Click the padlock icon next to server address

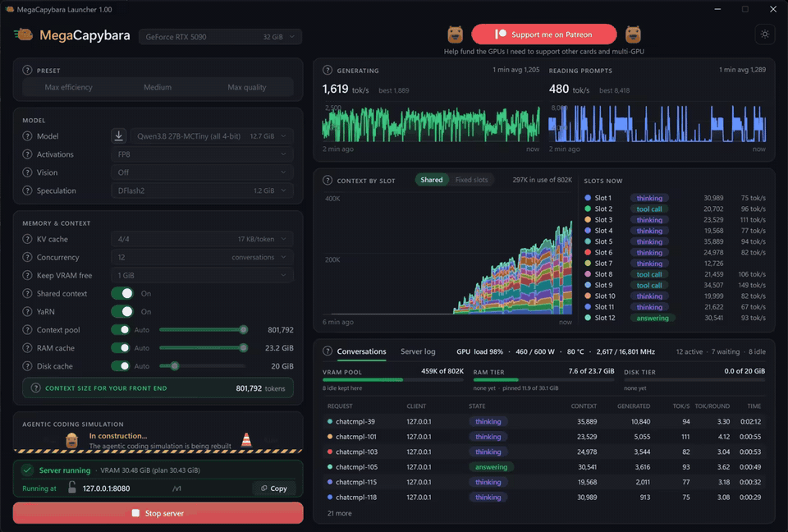[x=72, y=487]
